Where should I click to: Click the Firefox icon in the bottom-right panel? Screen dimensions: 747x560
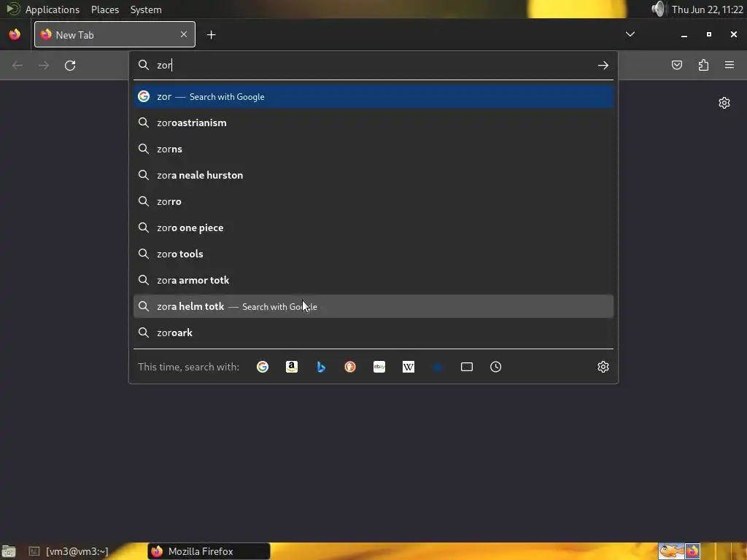tap(693, 551)
